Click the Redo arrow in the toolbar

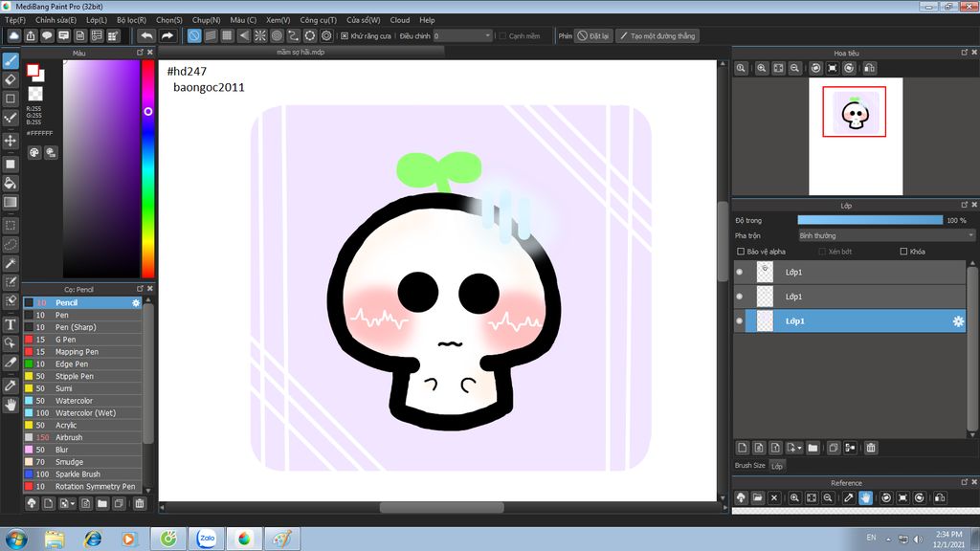(167, 35)
